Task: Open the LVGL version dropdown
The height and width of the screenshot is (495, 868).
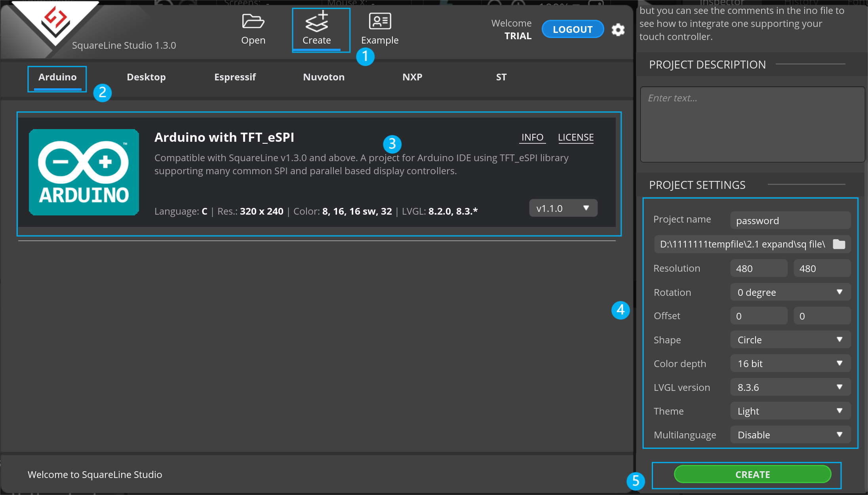Action: (x=790, y=387)
